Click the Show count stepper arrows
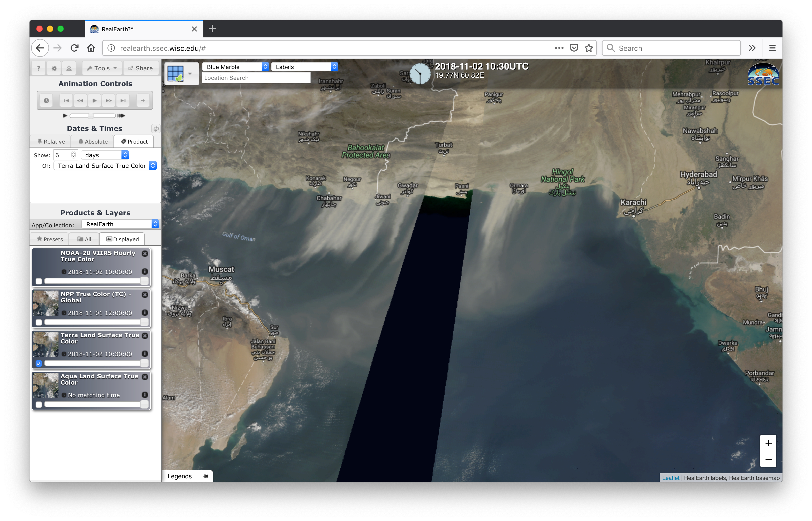812x521 pixels. pos(74,155)
